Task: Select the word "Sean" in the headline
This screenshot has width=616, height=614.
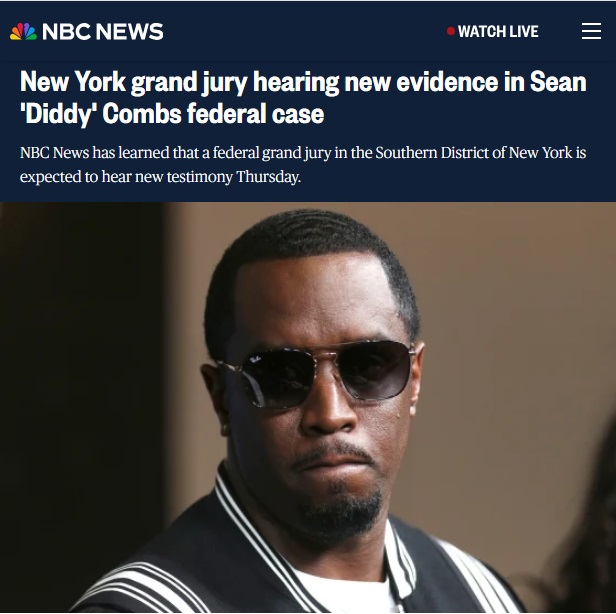Action: 558,82
